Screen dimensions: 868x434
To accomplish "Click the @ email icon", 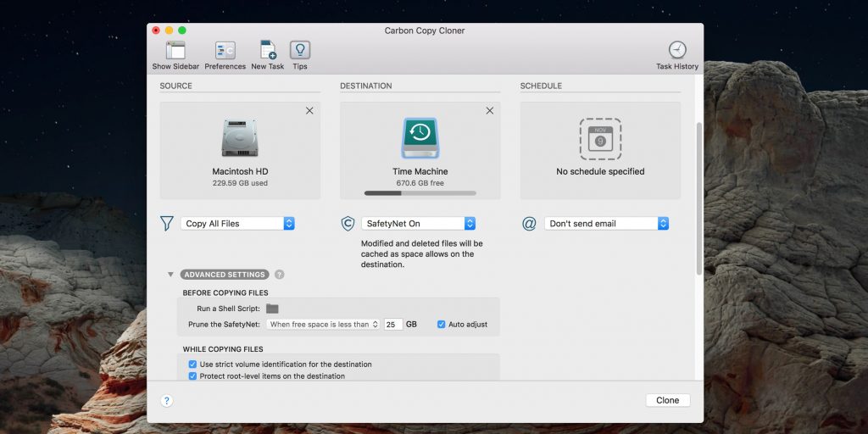I will point(529,224).
